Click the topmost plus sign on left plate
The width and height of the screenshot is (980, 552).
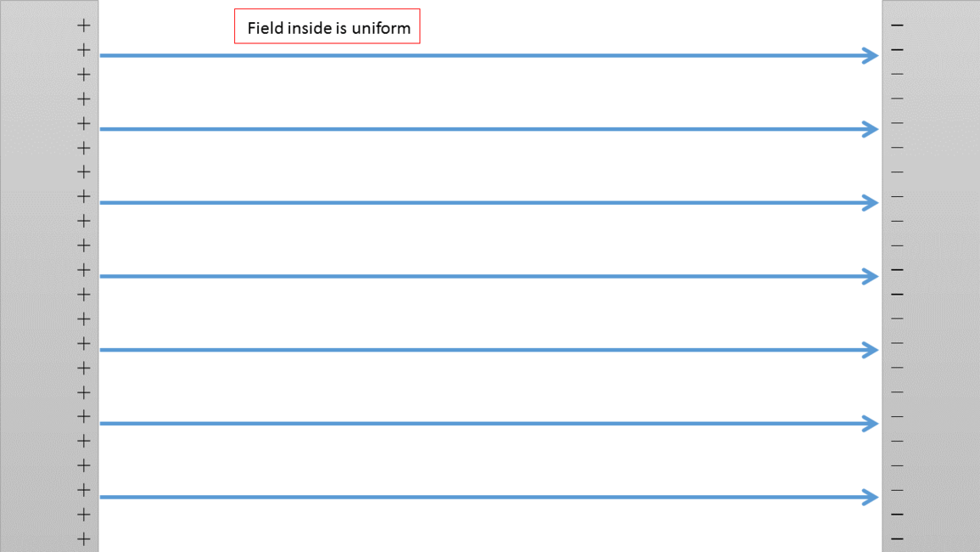pyautogui.click(x=83, y=25)
